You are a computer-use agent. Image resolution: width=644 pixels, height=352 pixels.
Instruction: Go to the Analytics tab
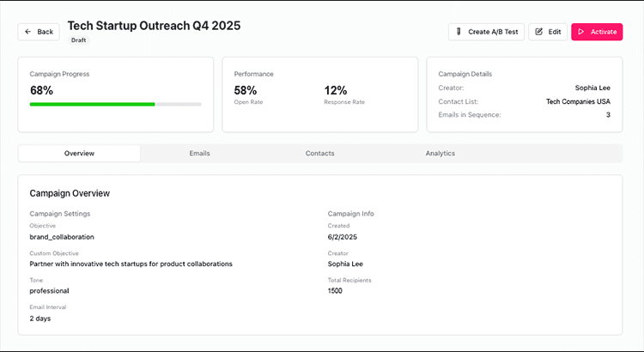coord(440,154)
